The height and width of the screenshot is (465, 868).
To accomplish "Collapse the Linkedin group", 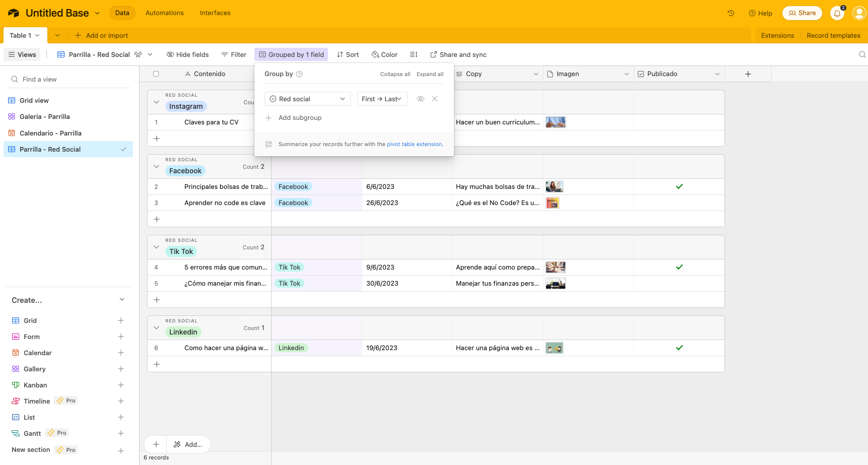I will pyautogui.click(x=156, y=328).
